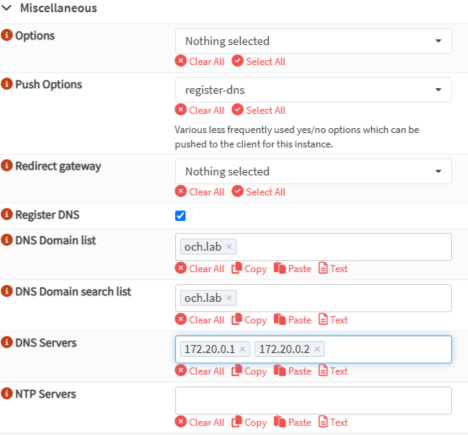Viewport: 468px width, 435px height.
Task: Collapse the Miscellaneous section
Action: [7, 8]
